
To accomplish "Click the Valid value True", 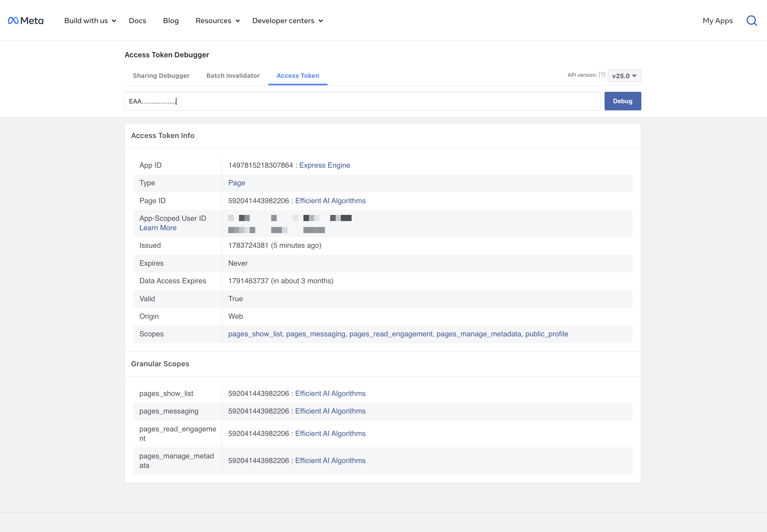I will tap(235, 299).
